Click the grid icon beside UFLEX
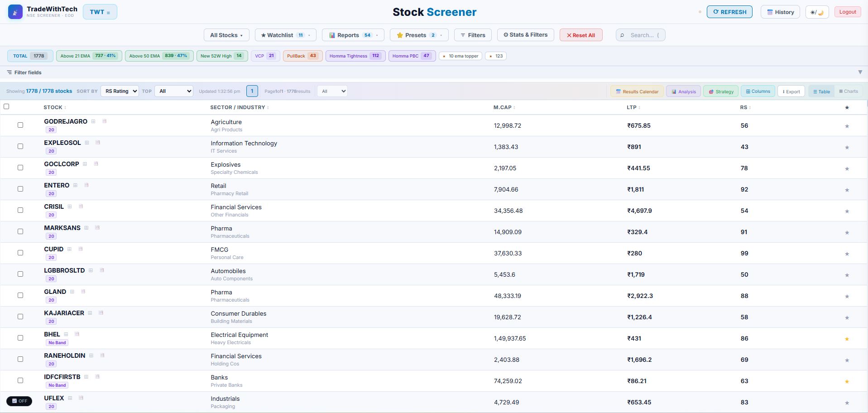The height and width of the screenshot is (413, 868). [x=70, y=398]
